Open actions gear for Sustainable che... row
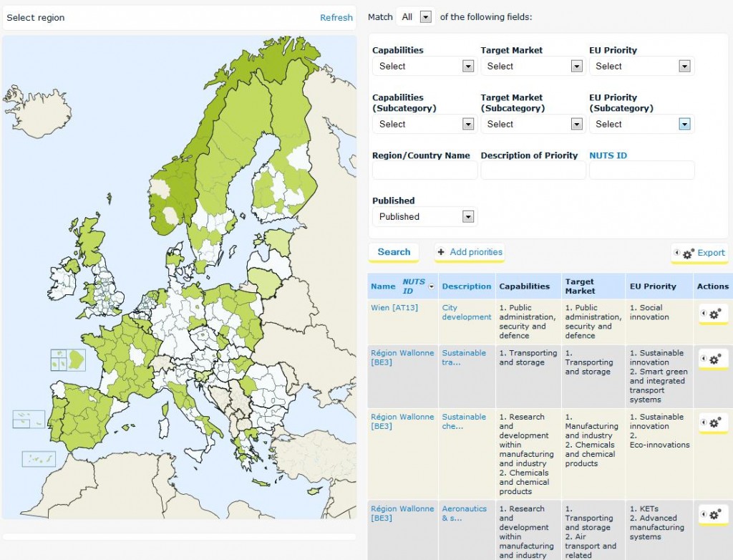The height and width of the screenshot is (560, 733). (714, 423)
